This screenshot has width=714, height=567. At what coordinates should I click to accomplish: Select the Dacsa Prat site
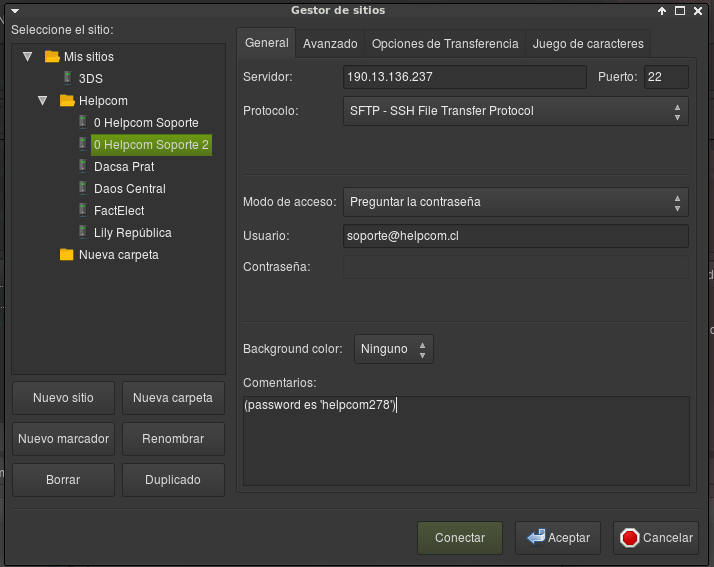124,167
